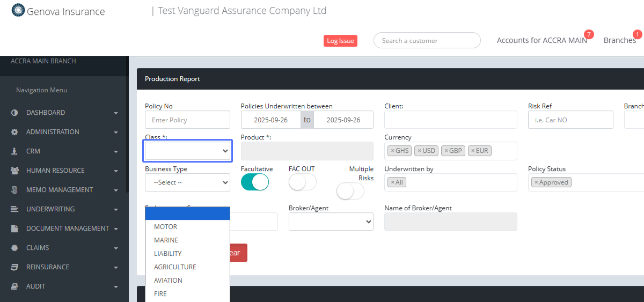This screenshot has height=302, width=644.
Task: Open Accounts for ACCRA MAIN link
Action: [x=541, y=40]
